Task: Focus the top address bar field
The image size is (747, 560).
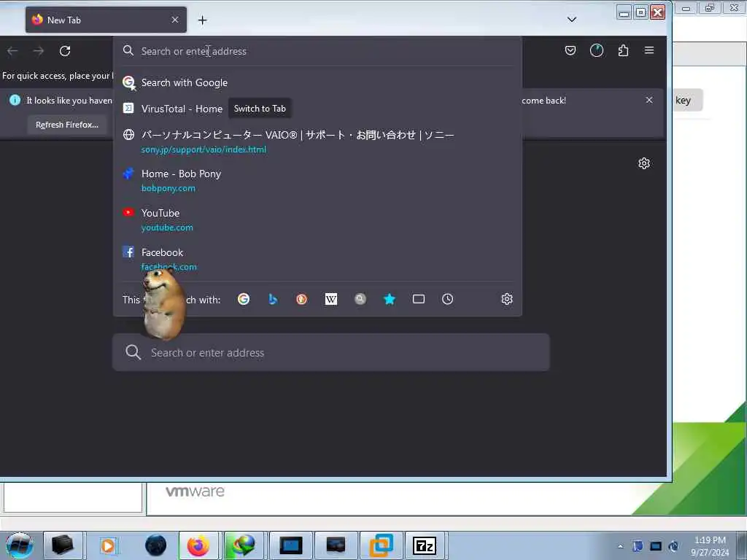Action: (317, 51)
